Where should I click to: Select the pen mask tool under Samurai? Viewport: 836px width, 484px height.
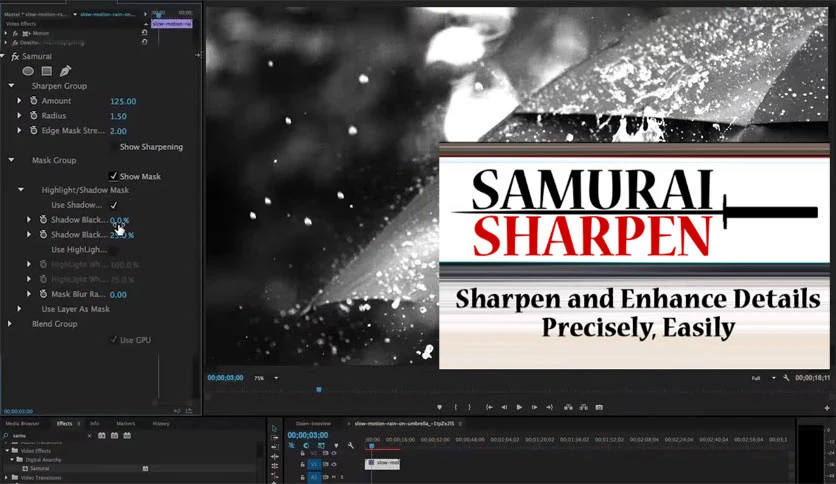tap(65, 71)
